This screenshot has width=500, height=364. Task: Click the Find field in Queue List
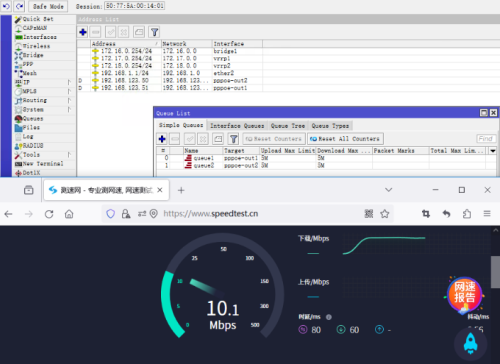[x=486, y=139]
